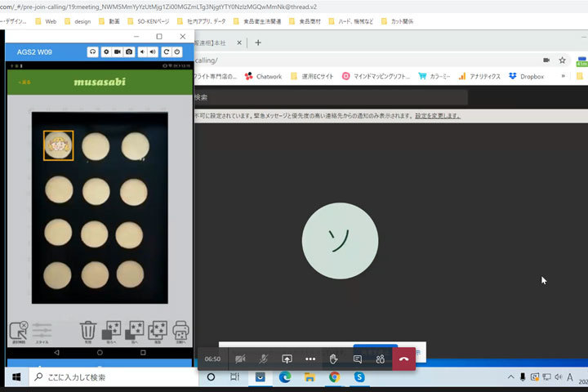Open the カット関係 bookmark folder
This screenshot has width=588, height=392.
[x=397, y=22]
